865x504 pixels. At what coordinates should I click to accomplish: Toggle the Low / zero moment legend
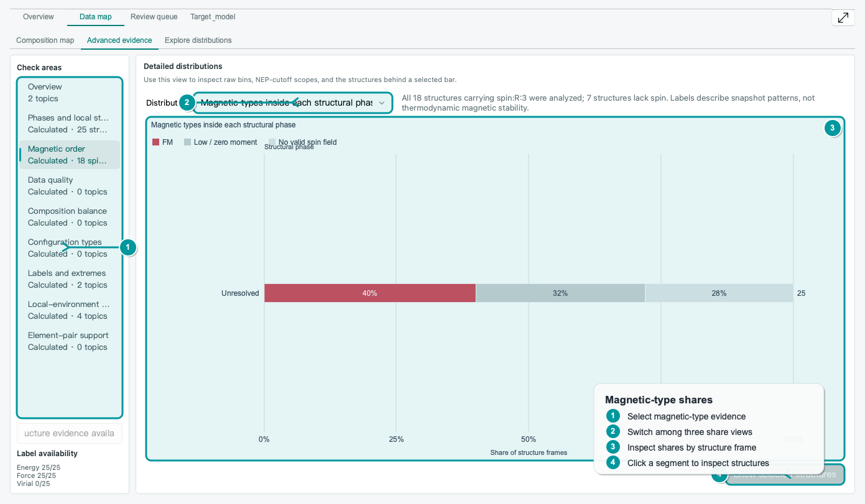tap(221, 142)
